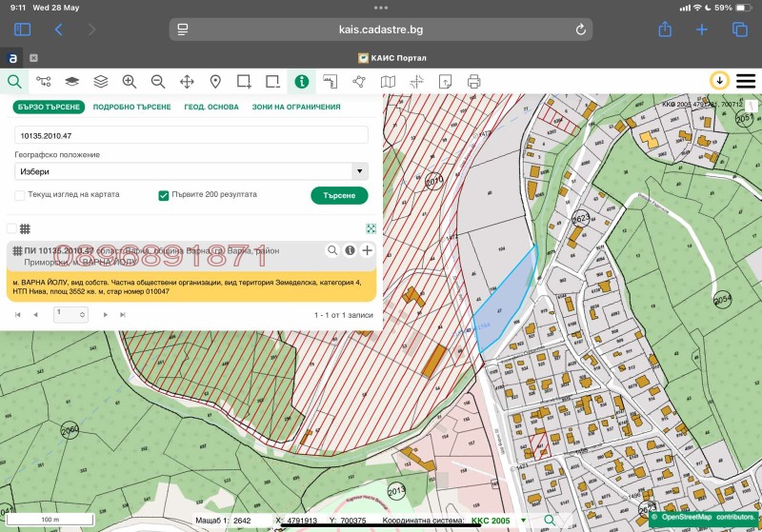Click the parcel identifier search input field
The image size is (762, 532).
click(190, 135)
